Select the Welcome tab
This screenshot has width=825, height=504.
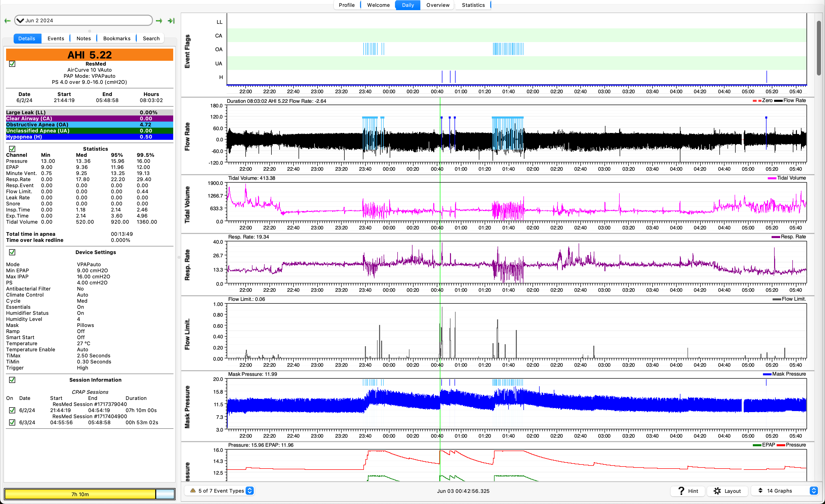pyautogui.click(x=378, y=5)
